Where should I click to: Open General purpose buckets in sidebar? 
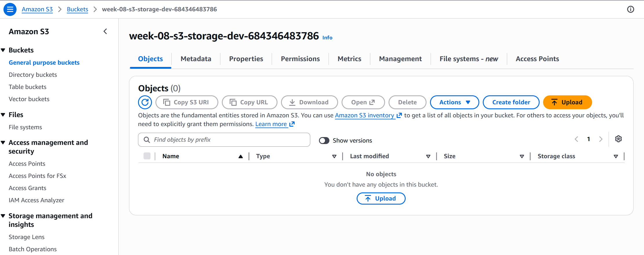coord(44,63)
